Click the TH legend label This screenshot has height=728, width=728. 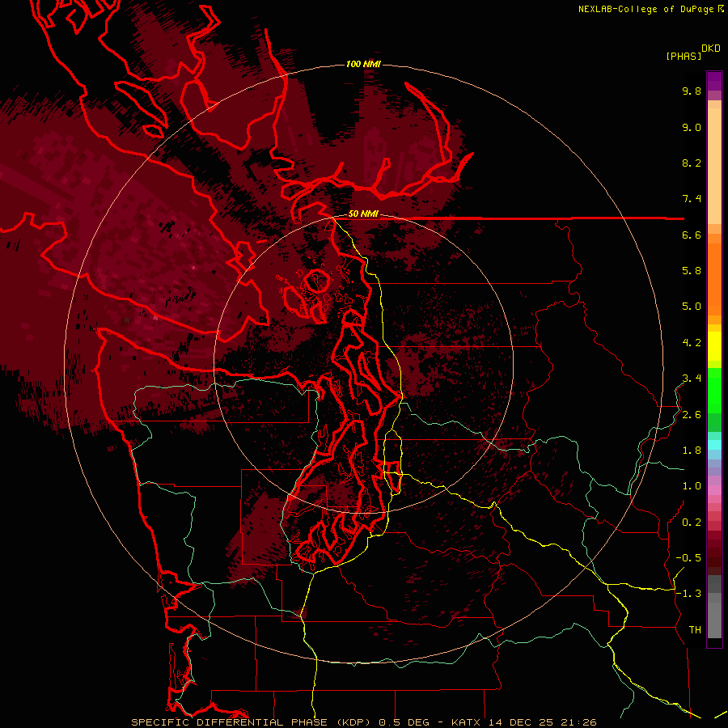[695, 630]
